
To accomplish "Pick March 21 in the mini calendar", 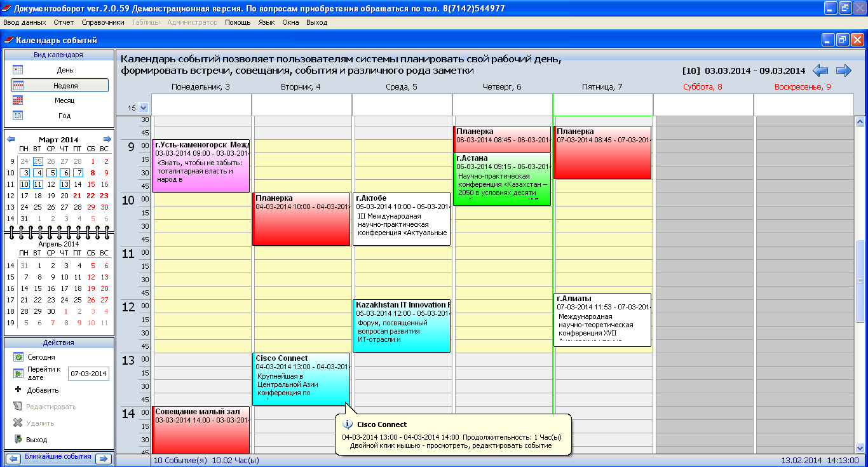I will pyautogui.click(x=78, y=196).
